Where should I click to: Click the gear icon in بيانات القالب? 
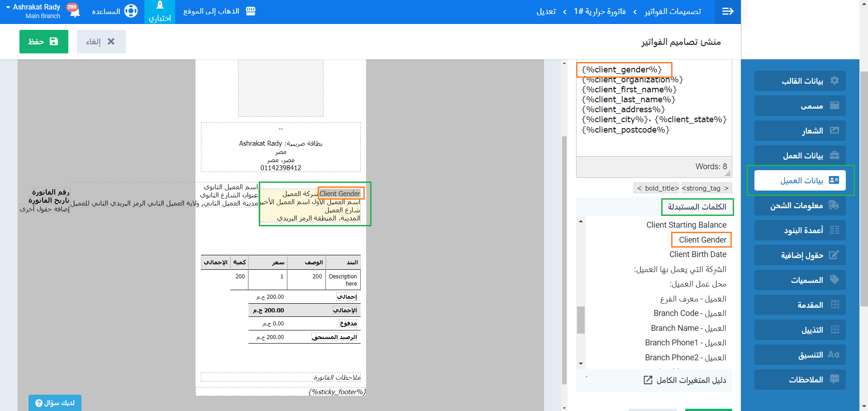pyautogui.click(x=835, y=81)
